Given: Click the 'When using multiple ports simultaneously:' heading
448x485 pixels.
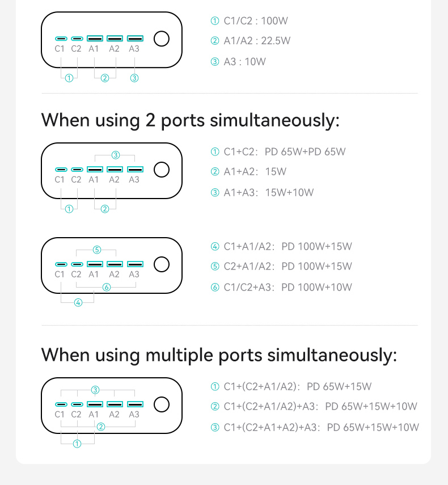Looking at the screenshot, I should 219,356.
